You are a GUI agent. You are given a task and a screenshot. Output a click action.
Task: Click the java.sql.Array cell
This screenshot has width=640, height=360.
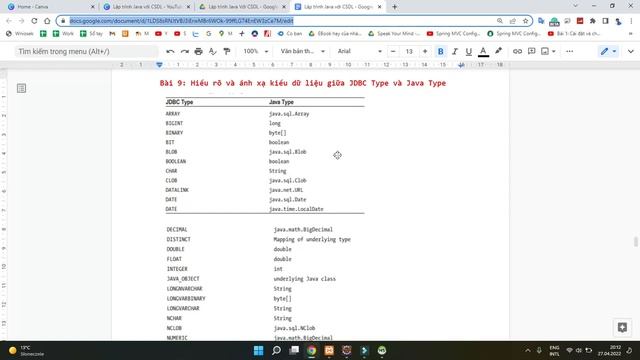pos(289,113)
